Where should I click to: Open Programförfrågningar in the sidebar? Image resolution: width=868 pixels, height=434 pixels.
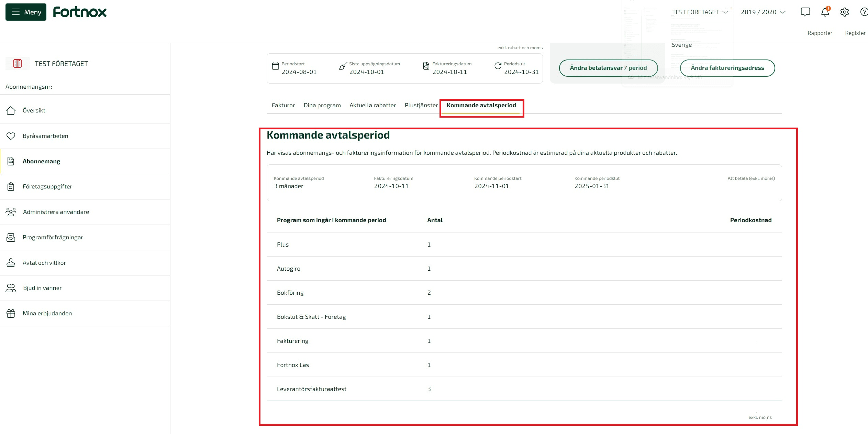tap(85, 237)
